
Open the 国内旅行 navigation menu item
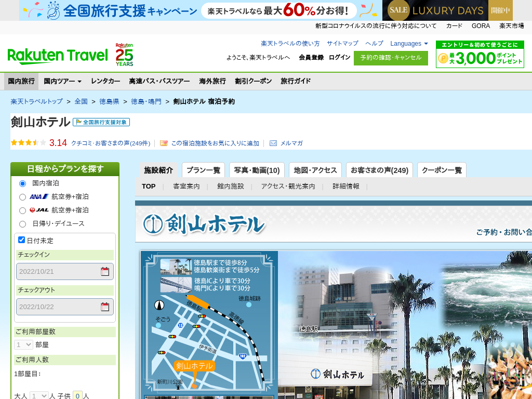[21, 81]
